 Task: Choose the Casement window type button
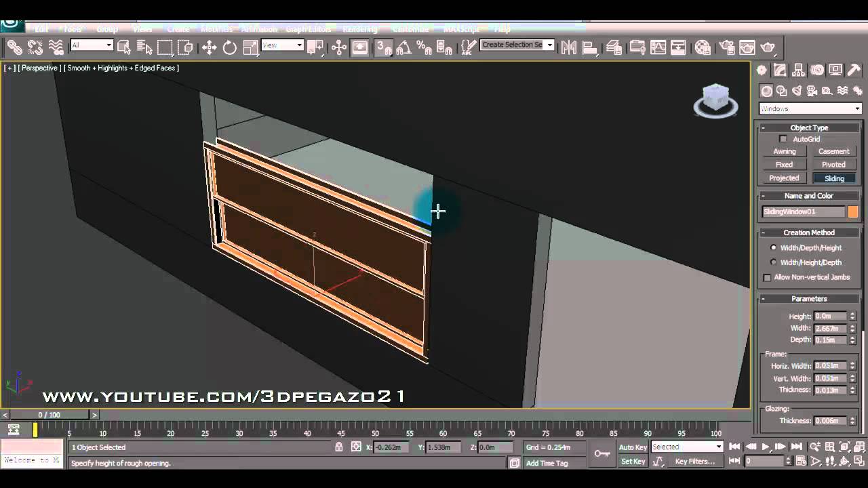pos(833,151)
